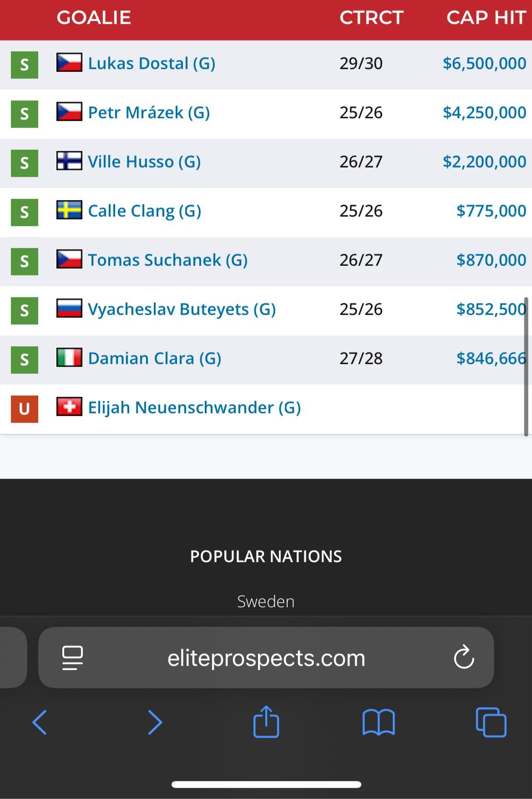Viewport: 532px width, 799px height.
Task: Open Sweden under Popular Nations
Action: (266, 601)
